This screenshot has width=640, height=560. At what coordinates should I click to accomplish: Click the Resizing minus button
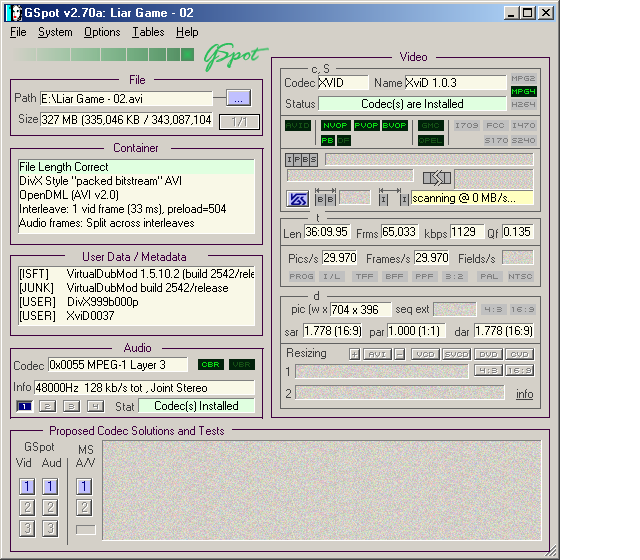pyautogui.click(x=400, y=354)
